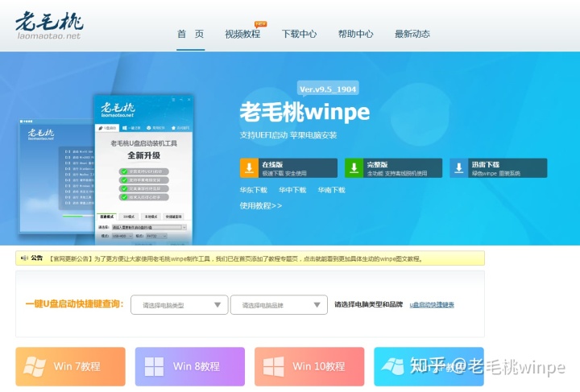This screenshot has height=392, width=580.
Task: Click the 老毛桃winpe headline text
Action: click(x=304, y=112)
